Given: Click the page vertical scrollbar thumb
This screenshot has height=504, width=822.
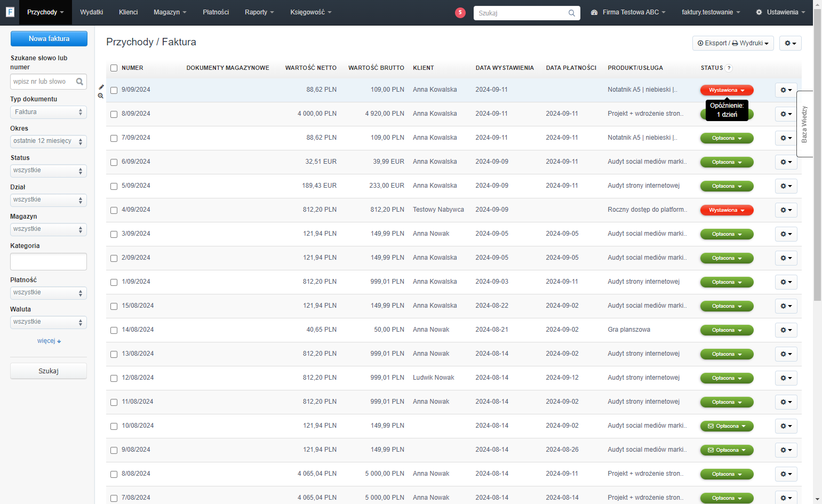Looking at the screenshot, I should tap(817, 155).
